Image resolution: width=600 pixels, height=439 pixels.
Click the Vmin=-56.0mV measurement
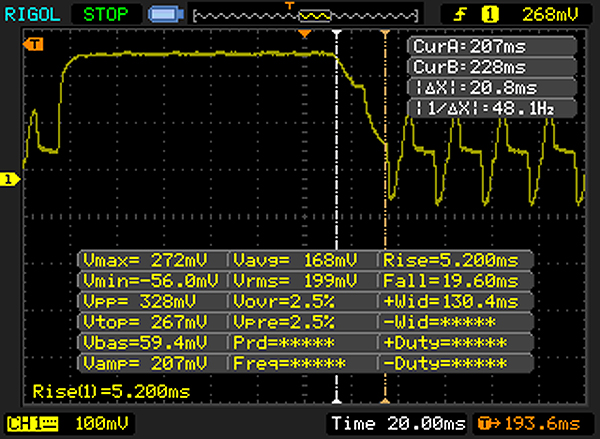(153, 281)
